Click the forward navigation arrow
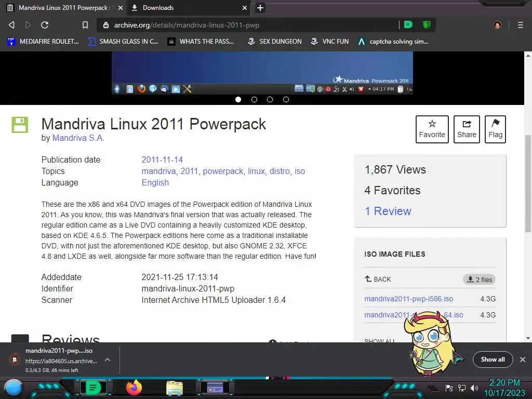This screenshot has height=399, width=532. [28, 25]
